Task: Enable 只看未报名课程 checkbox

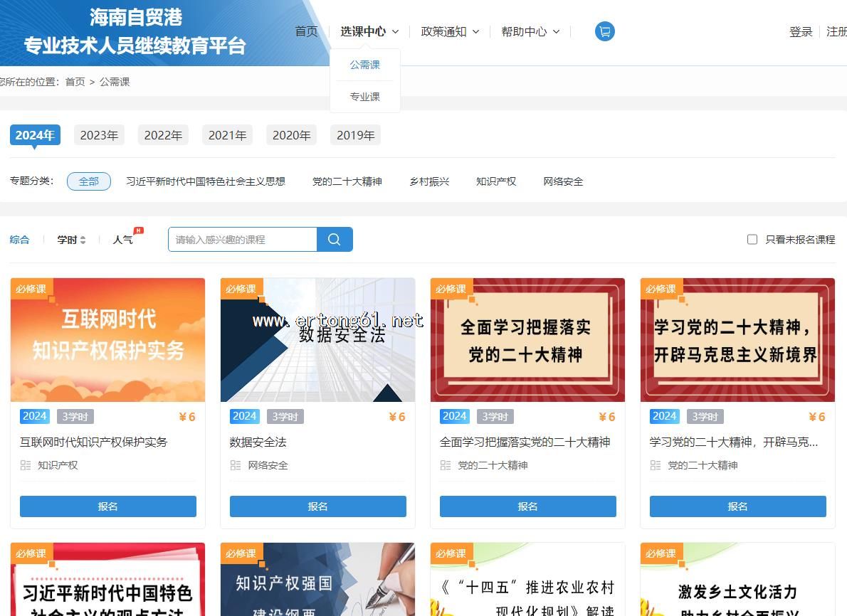Action: point(752,240)
